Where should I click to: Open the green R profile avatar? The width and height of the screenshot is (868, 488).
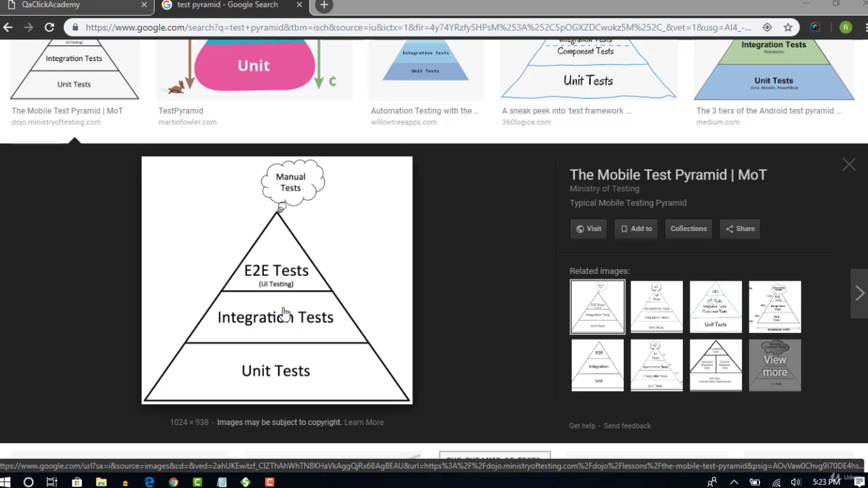(845, 28)
